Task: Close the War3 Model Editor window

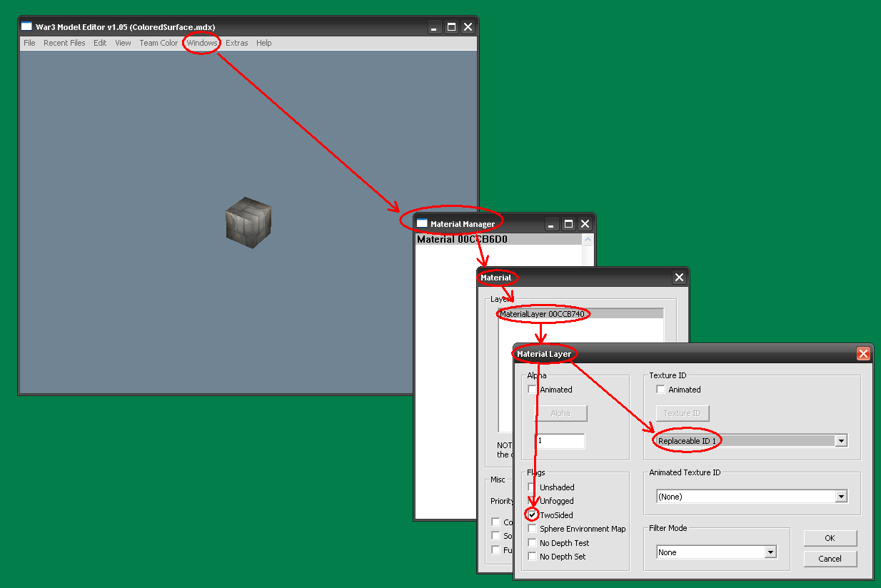Action: (x=468, y=27)
